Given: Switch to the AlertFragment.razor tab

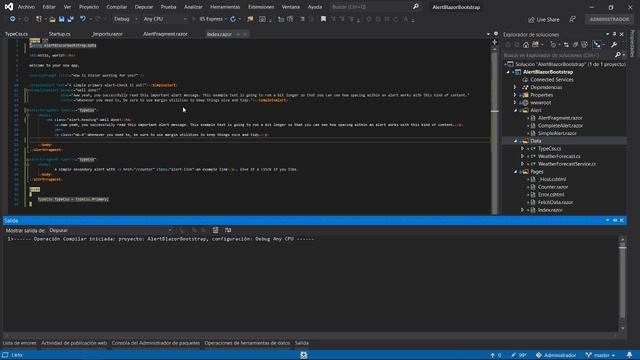Looking at the screenshot, I should [x=165, y=34].
